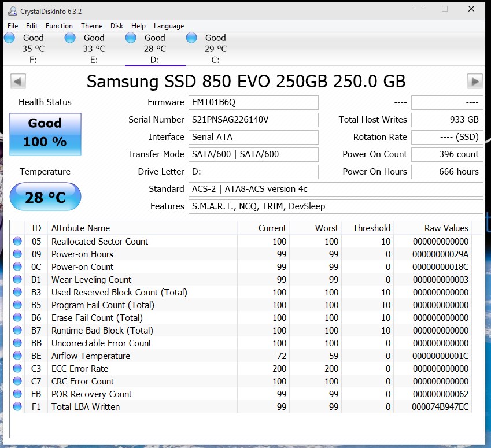The image size is (491, 448).
Task: Click the Raw Values column header
Action: point(433,228)
